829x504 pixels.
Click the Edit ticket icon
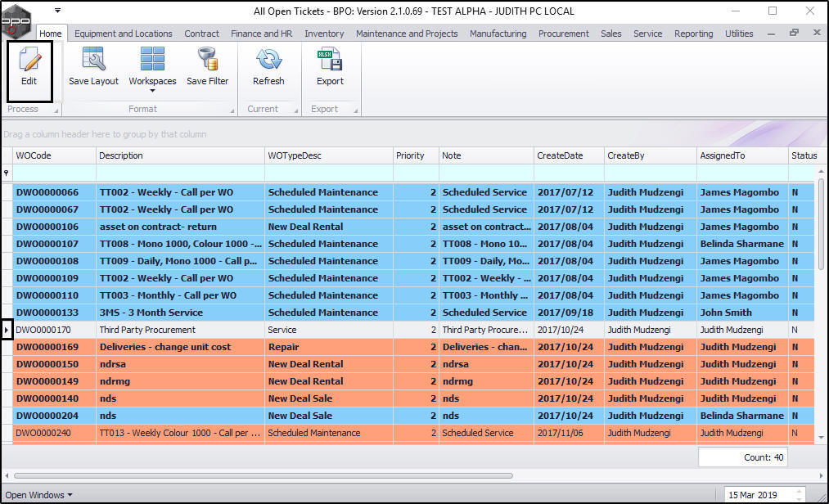29,60
